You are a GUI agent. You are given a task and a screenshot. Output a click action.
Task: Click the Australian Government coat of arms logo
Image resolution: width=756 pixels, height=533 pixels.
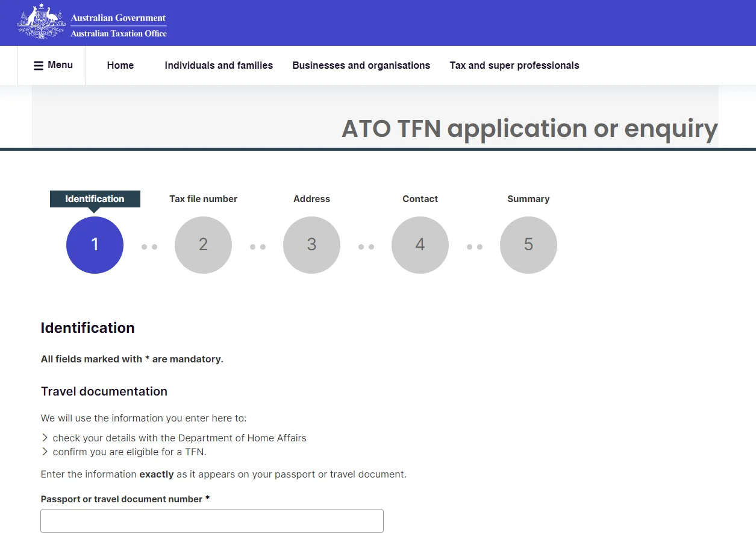click(x=41, y=22)
